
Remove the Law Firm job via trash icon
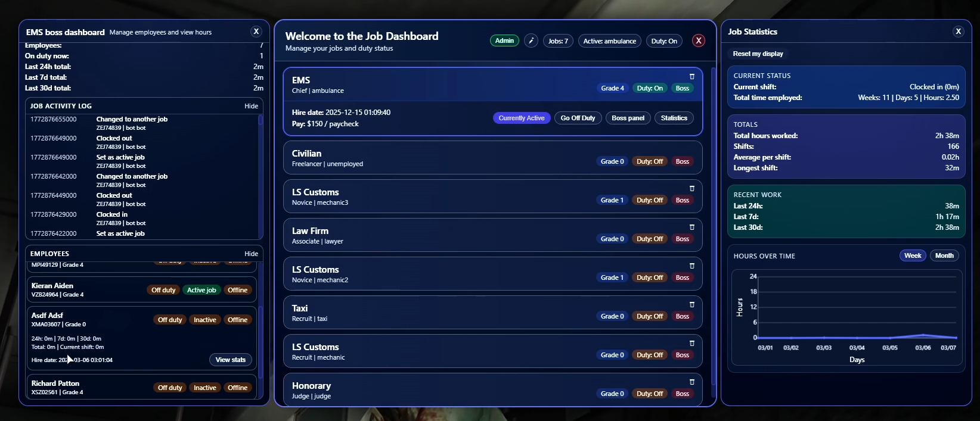(x=692, y=227)
